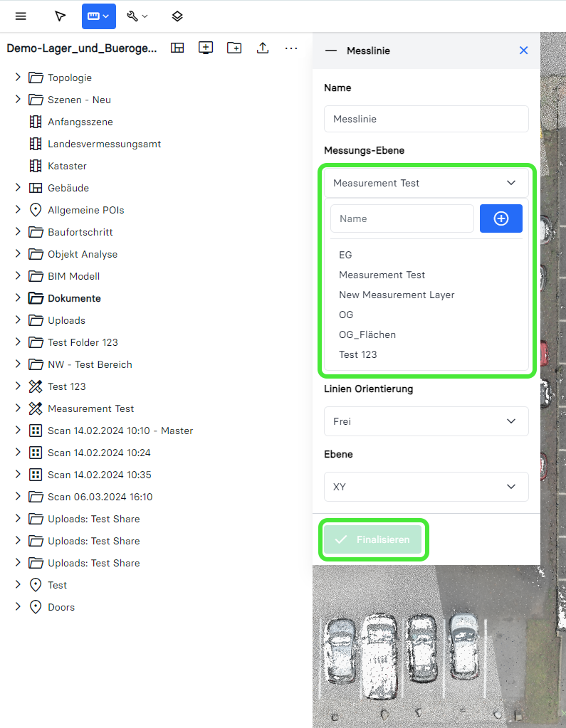Image resolution: width=566 pixels, height=728 pixels.
Task: Expand the Topologie folder
Action: (x=19, y=78)
